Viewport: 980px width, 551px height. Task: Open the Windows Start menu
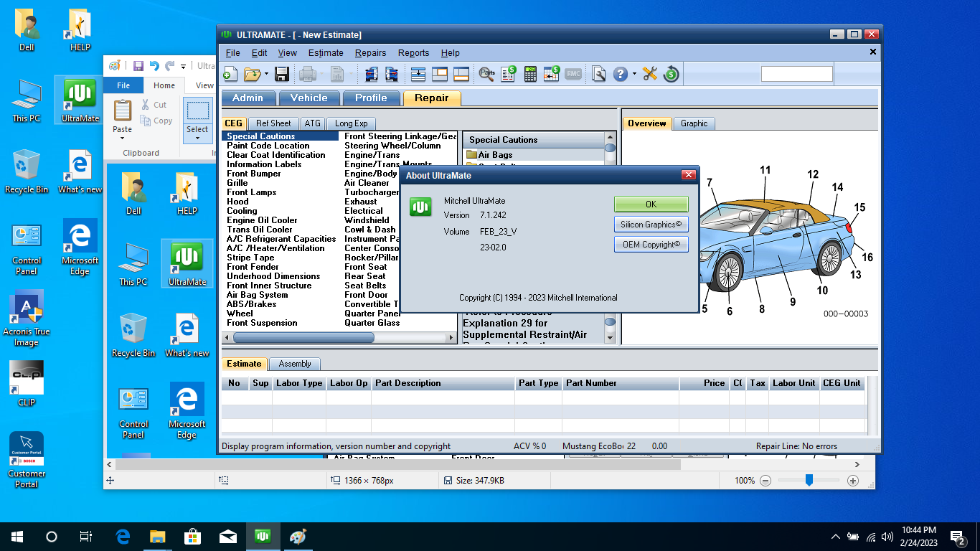pos(17,537)
